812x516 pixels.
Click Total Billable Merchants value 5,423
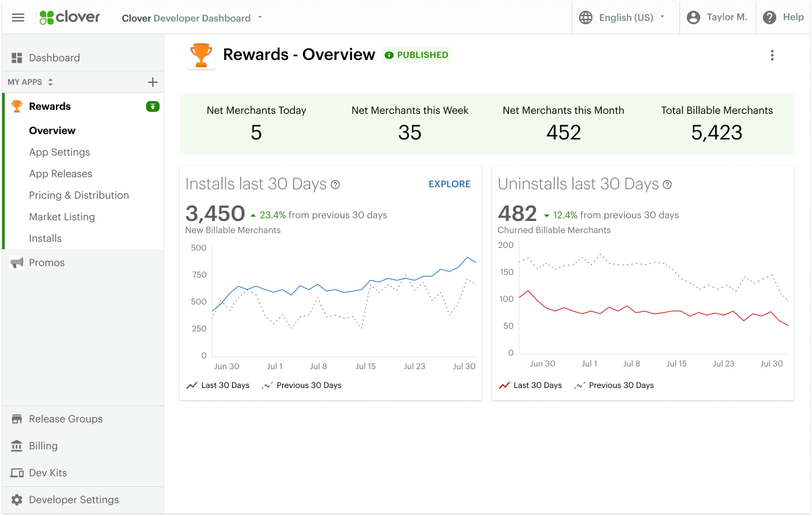717,133
